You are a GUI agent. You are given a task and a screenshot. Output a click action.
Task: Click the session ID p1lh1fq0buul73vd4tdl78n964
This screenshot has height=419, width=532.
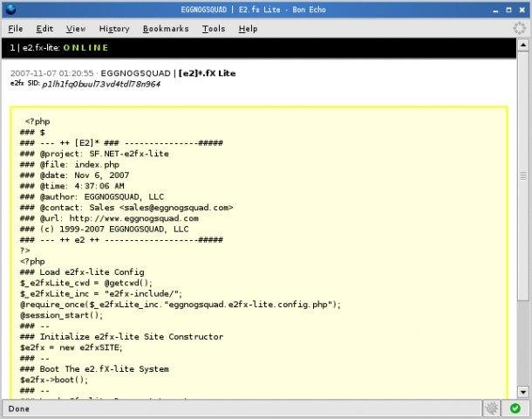[101, 84]
